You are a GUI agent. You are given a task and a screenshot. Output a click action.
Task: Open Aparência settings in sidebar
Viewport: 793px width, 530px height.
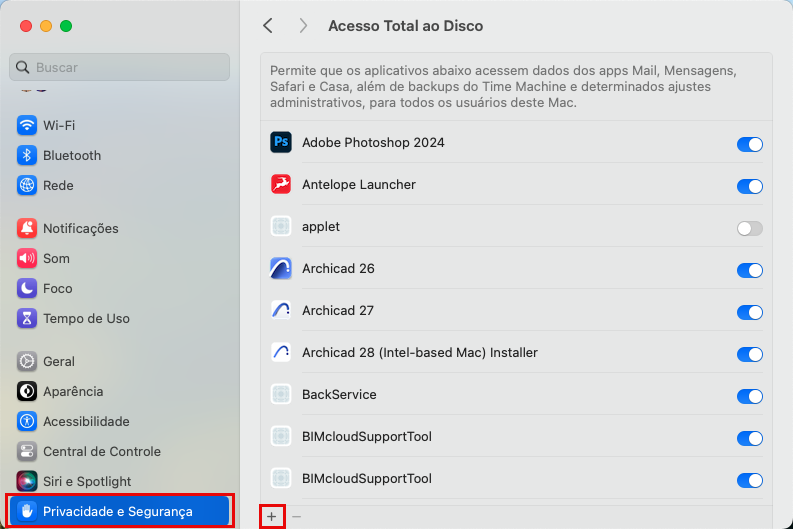73,391
